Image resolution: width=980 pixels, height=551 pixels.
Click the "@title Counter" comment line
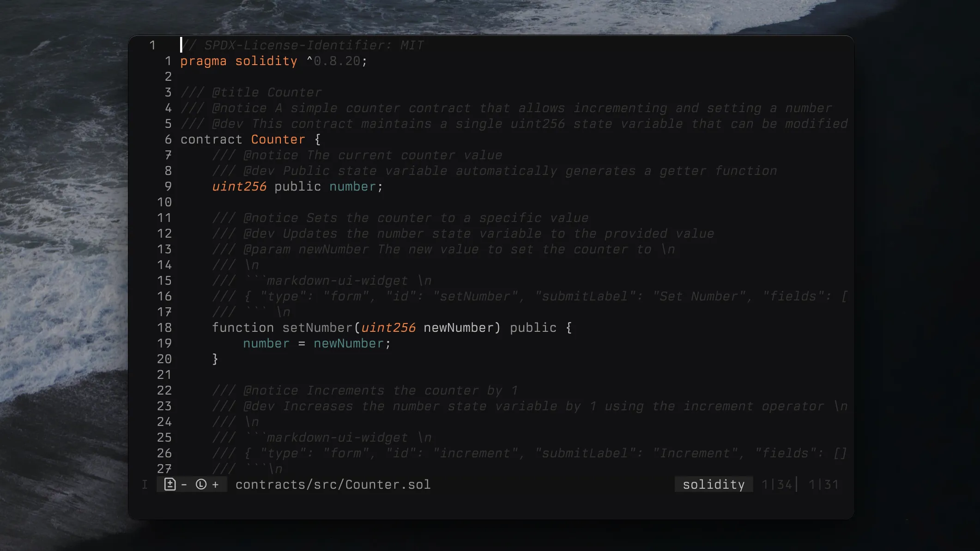251,92
